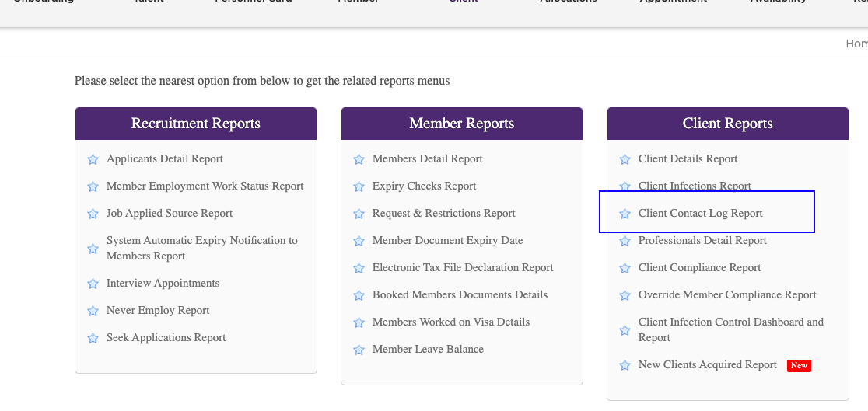Click the Client Reports panel header
Image resolution: width=868 pixels, height=411 pixels.
coord(728,124)
